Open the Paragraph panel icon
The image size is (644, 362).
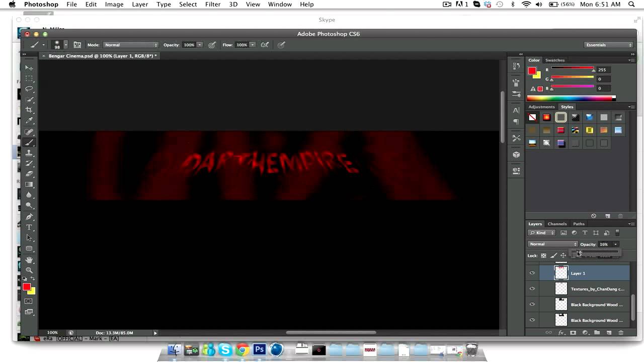point(516,122)
